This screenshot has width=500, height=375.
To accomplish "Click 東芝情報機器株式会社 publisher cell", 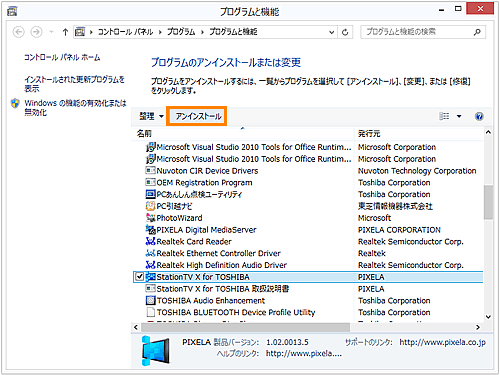I will coord(395,206).
